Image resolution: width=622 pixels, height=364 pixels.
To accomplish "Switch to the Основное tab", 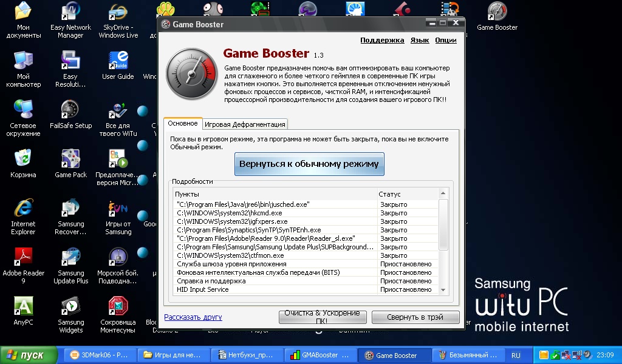I will 183,123.
